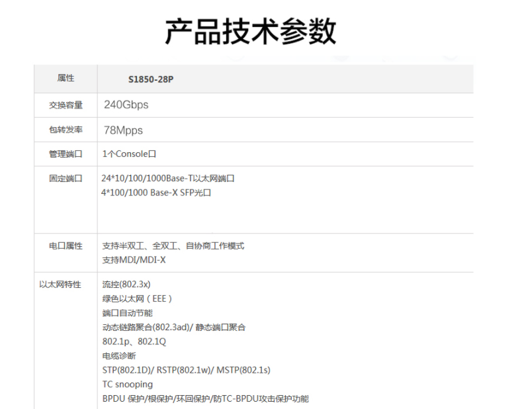The width and height of the screenshot is (532, 409).
Task: Select the 管理端口 row label
Action: (66, 154)
